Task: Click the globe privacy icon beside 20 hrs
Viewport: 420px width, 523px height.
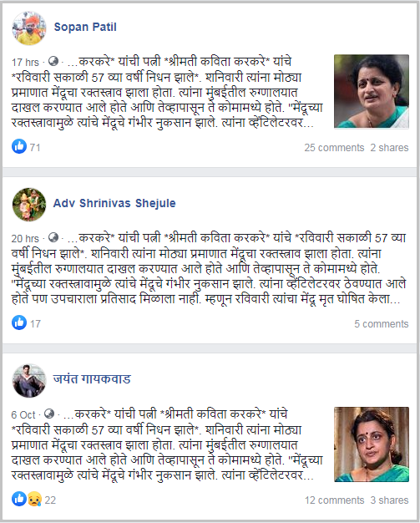Action: [53, 237]
